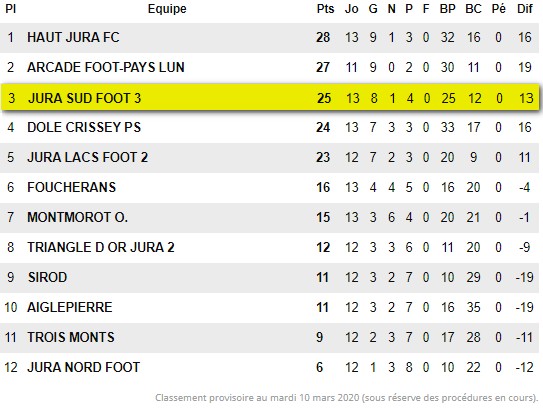Click the AIGLEPIERRE team name
Screen dimensions: 543x409
click(70, 308)
